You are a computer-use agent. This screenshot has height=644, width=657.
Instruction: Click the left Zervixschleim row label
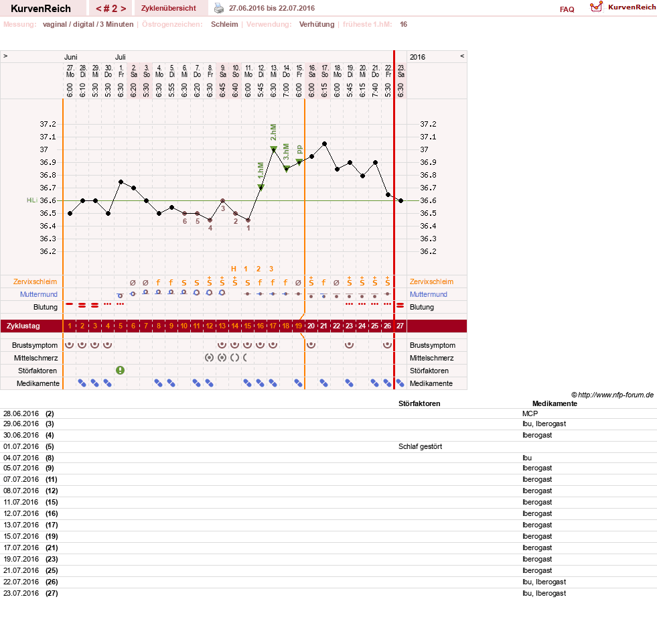point(35,281)
